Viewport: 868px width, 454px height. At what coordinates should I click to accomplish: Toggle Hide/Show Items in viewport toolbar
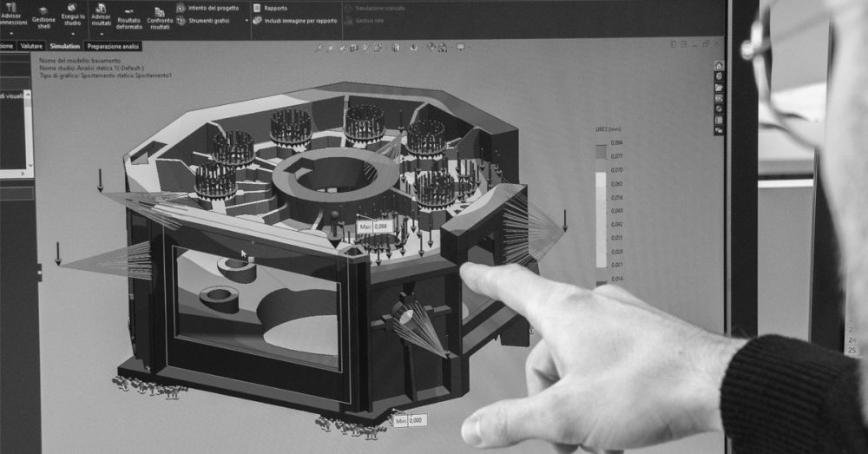click(415, 48)
